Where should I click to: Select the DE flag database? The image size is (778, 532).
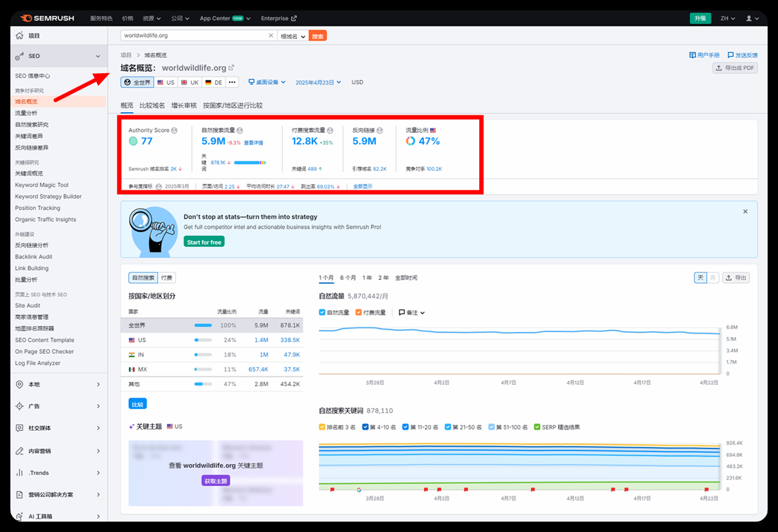(213, 82)
